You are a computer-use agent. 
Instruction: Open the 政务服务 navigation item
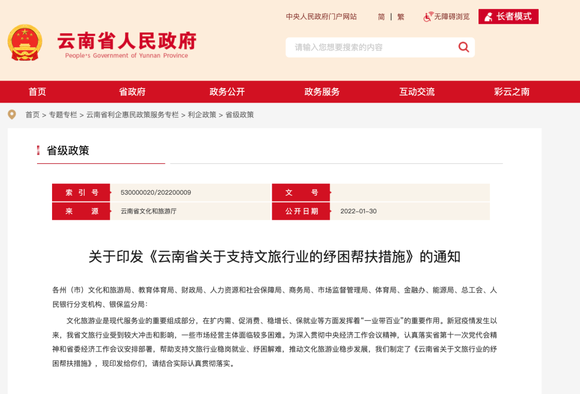point(322,92)
